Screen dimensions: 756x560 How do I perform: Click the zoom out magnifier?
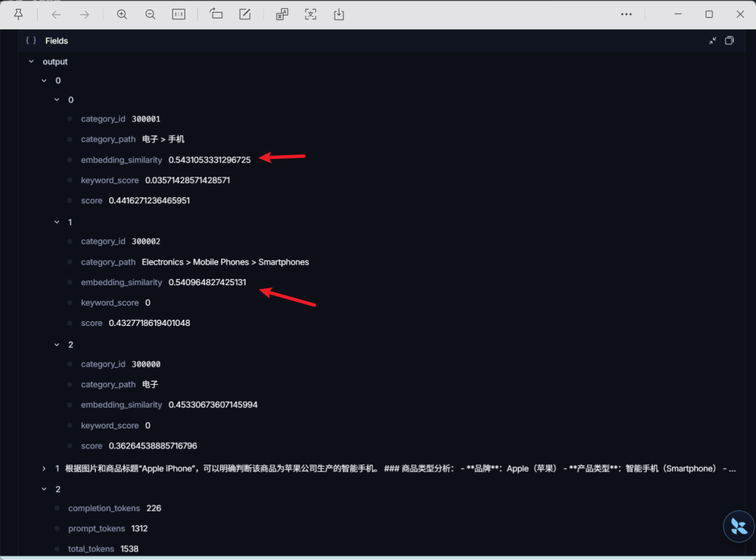(x=150, y=14)
